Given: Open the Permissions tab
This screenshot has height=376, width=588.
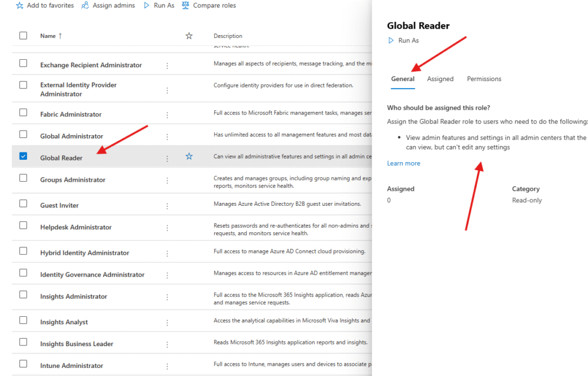Looking at the screenshot, I should coord(483,79).
